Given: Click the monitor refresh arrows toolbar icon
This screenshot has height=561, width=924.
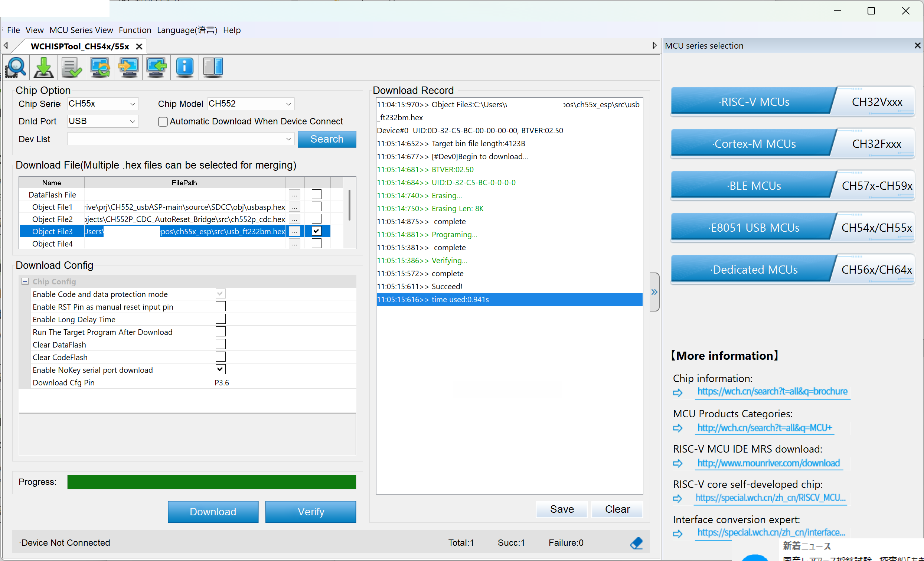Looking at the screenshot, I should pos(100,68).
